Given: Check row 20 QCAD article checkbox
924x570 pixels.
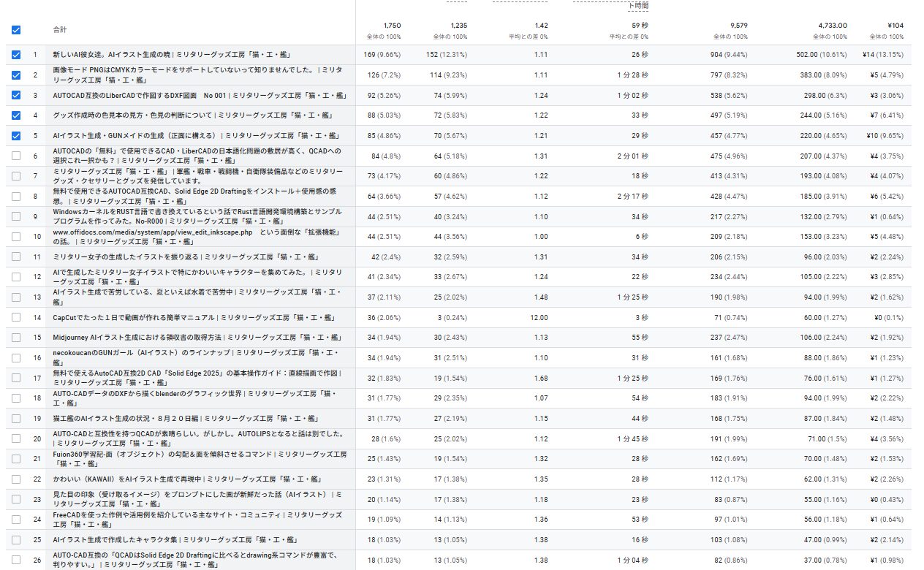Looking at the screenshot, I should 16,438.
